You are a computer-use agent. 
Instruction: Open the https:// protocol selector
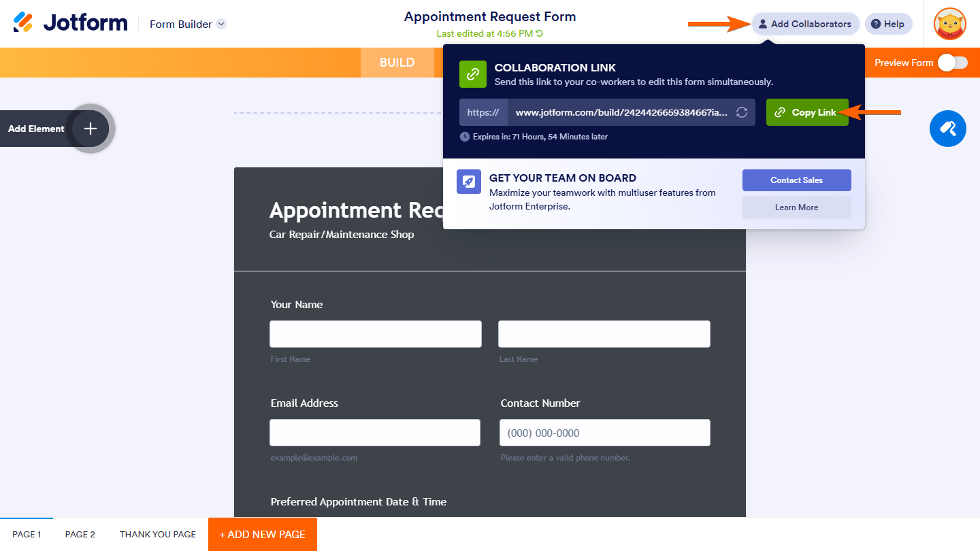click(483, 112)
